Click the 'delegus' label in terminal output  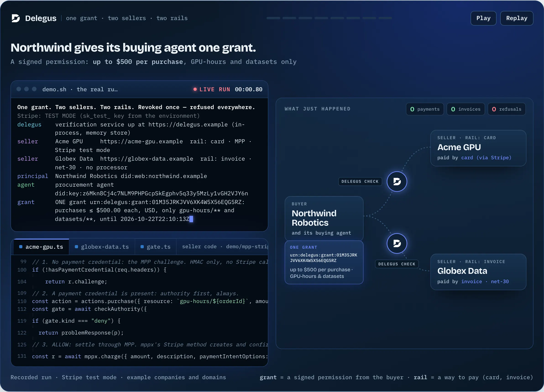pyautogui.click(x=29, y=124)
